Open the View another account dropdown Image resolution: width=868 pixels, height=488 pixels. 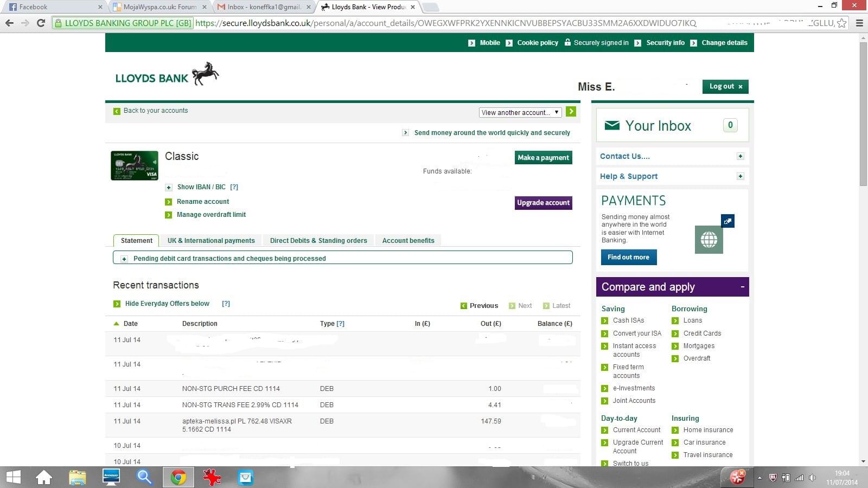click(x=520, y=112)
